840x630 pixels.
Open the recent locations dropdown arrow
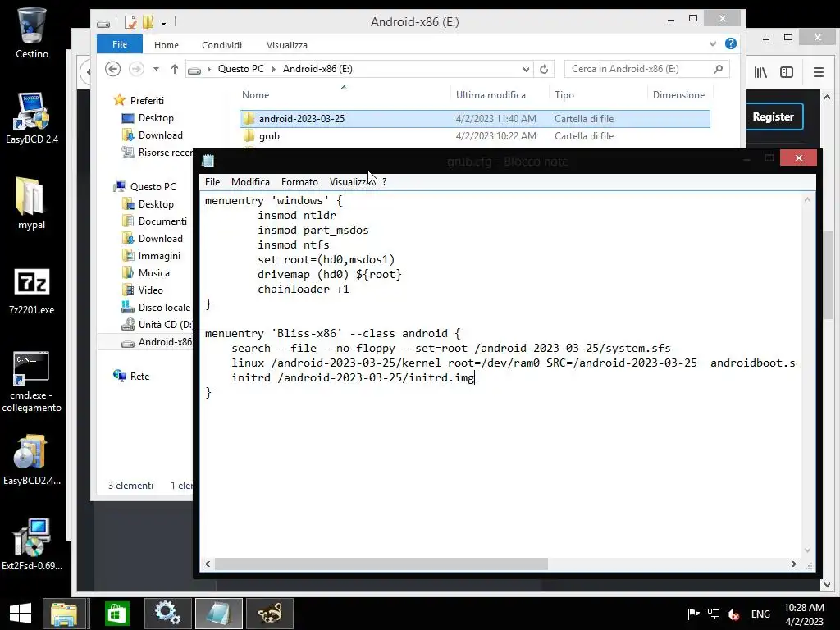(156, 69)
